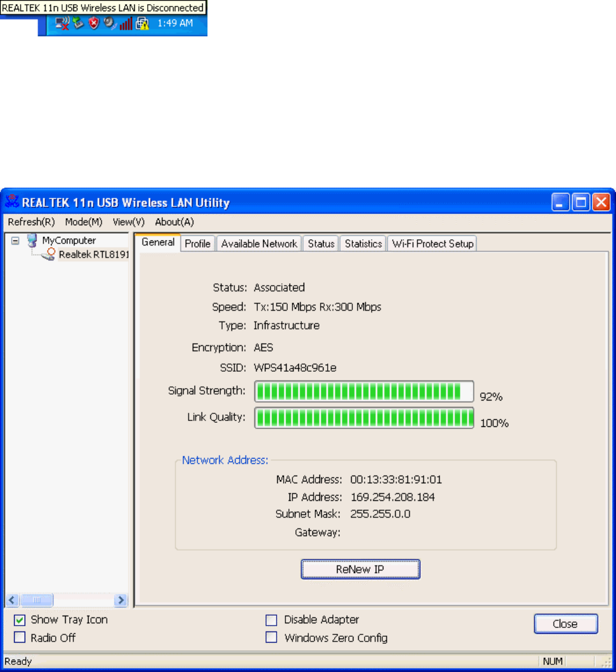Screen dimensions: 616x672
Task: Open the About(A) menu
Action: pyautogui.click(x=174, y=222)
